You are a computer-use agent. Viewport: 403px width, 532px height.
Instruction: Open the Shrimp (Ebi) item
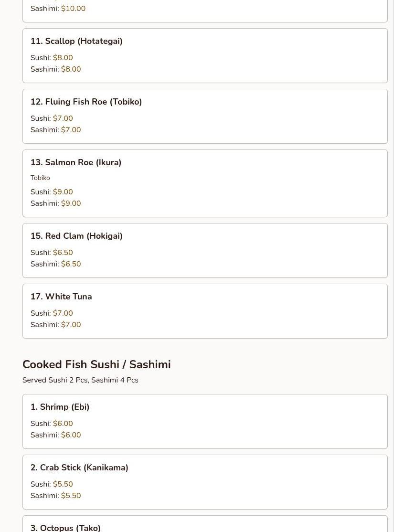coord(60,407)
